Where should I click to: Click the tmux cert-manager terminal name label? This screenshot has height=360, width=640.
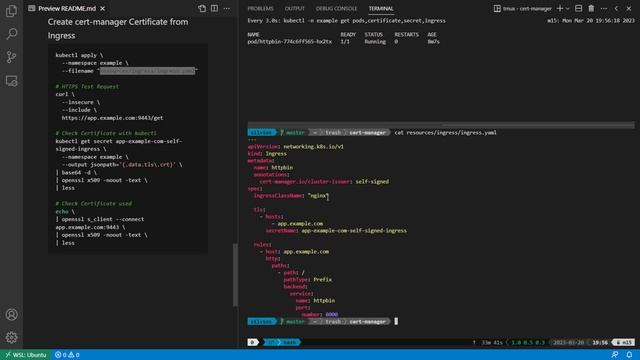point(527,9)
